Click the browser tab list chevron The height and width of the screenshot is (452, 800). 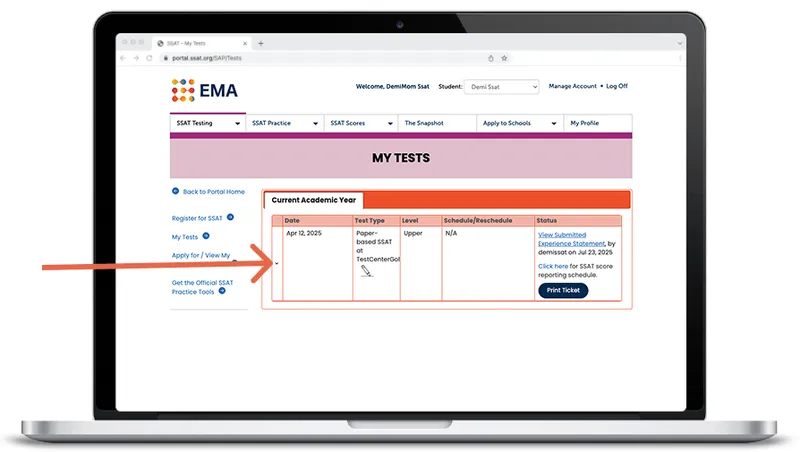pos(679,43)
